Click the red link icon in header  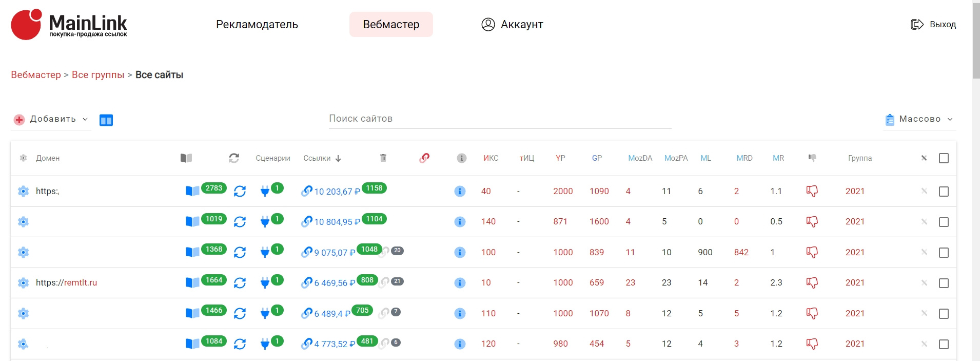click(424, 158)
